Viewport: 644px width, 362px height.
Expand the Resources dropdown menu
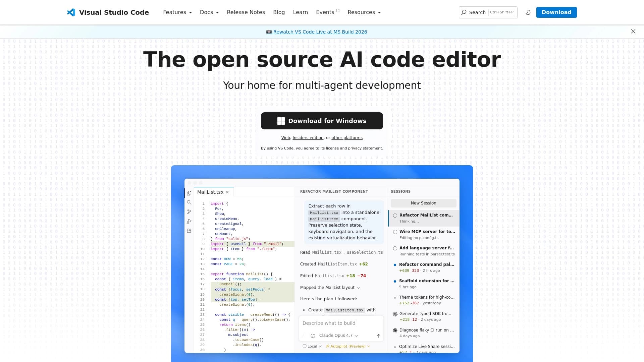pos(364,12)
